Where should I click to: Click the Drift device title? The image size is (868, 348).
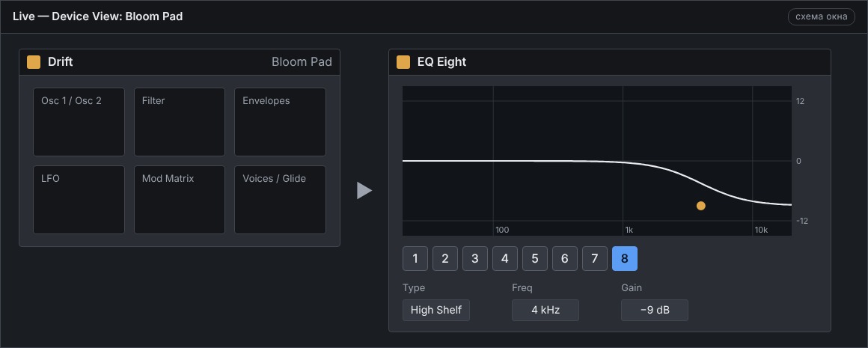point(61,62)
